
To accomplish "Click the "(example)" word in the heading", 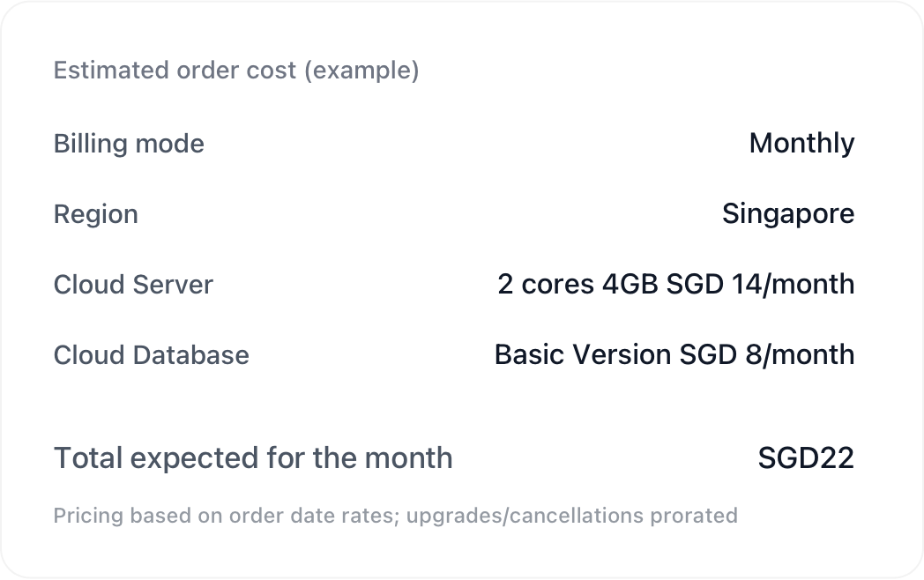I will pos(361,71).
